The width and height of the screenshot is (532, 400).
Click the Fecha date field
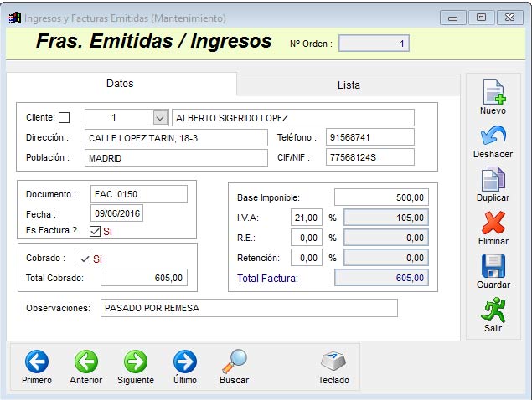pyautogui.click(x=117, y=213)
